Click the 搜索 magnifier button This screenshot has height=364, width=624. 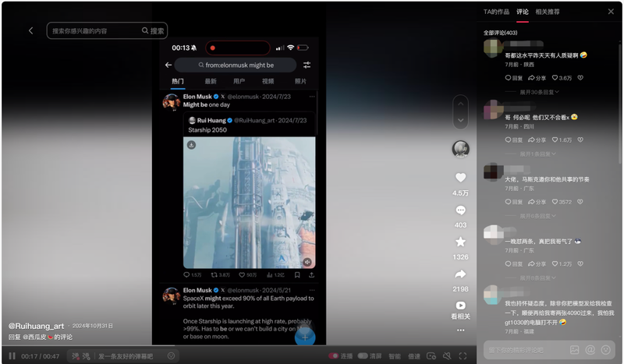pyautogui.click(x=153, y=30)
